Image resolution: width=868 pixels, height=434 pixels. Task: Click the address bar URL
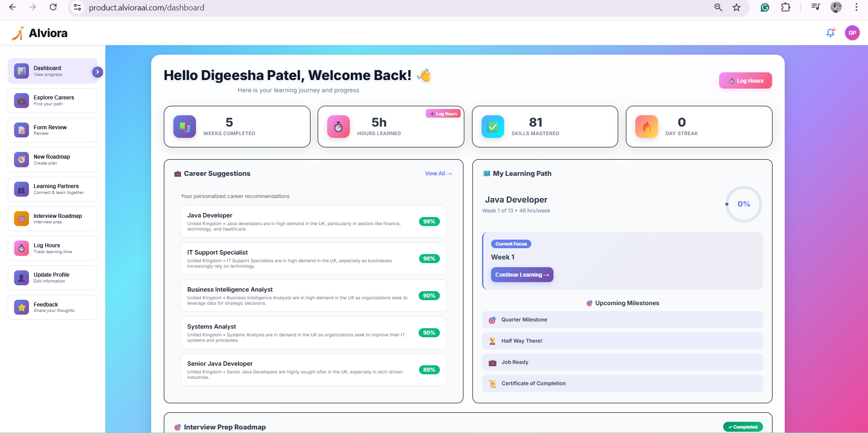[x=147, y=8]
